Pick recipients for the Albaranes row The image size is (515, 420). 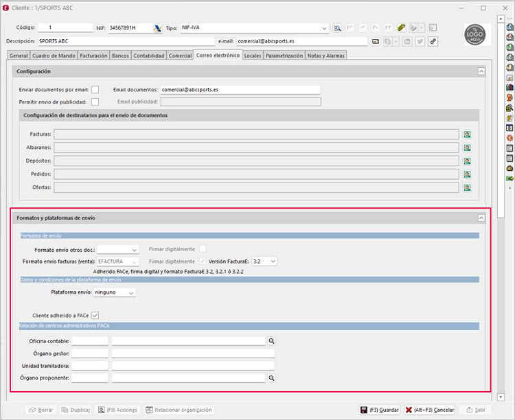[467, 148]
